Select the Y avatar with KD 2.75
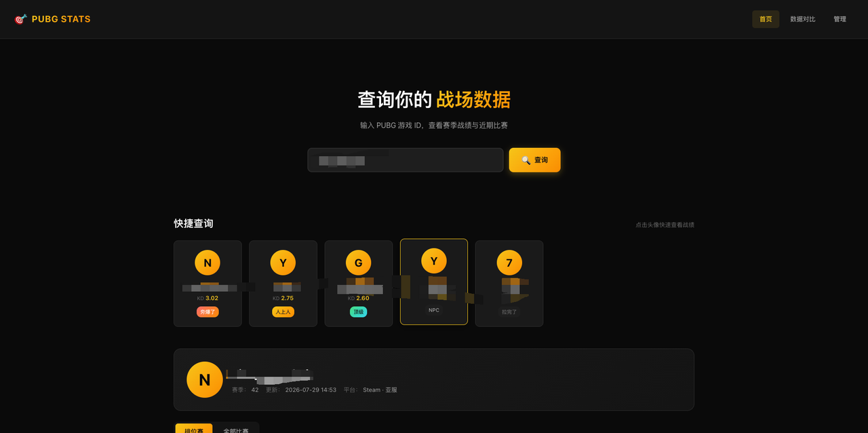868x433 pixels. (283, 263)
